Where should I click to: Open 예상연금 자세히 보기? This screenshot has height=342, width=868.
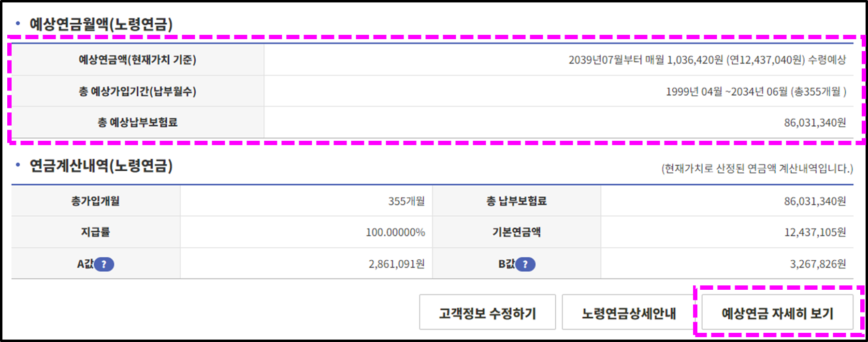[x=778, y=313]
